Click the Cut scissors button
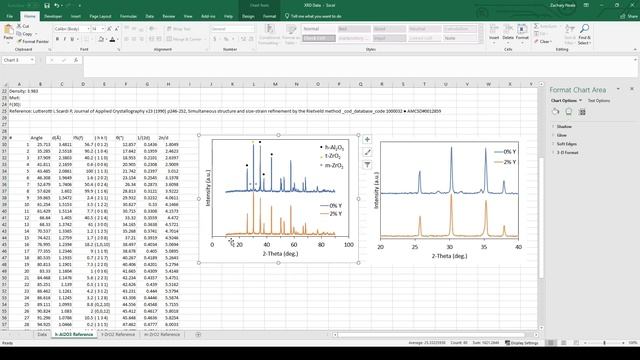Screen dimensions: 640x360 click(x=23, y=26)
